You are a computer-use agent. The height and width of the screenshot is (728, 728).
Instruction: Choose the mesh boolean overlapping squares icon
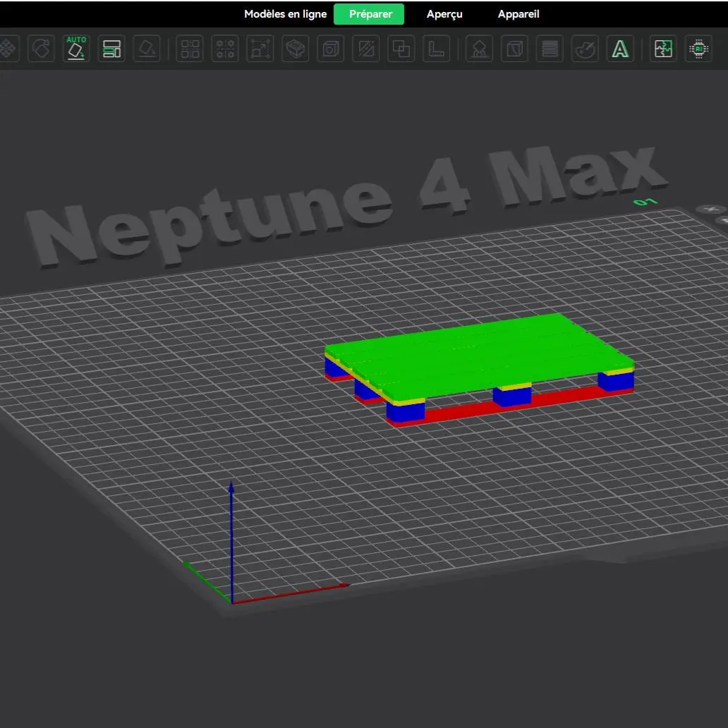tap(401, 48)
